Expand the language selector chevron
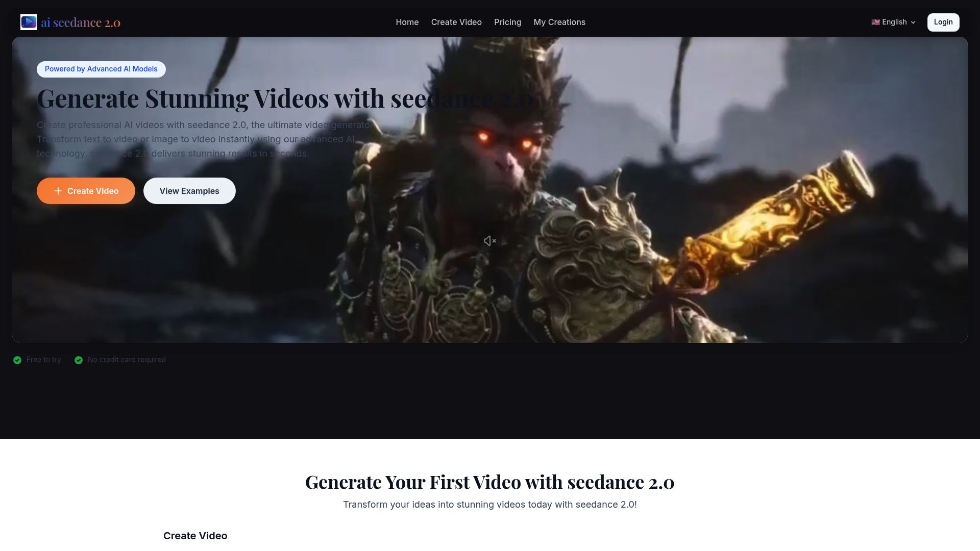The image size is (980, 551). [912, 22]
